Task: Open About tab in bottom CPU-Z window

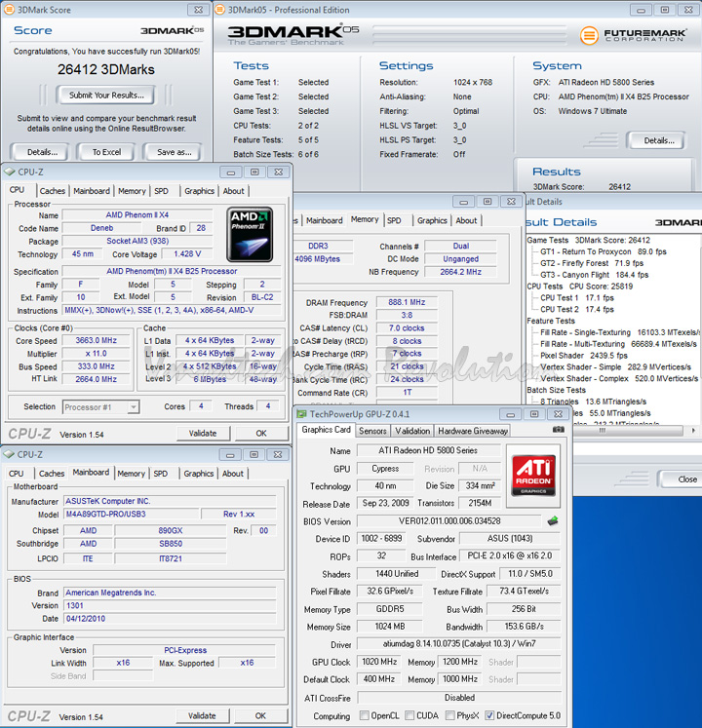Action: 233,474
